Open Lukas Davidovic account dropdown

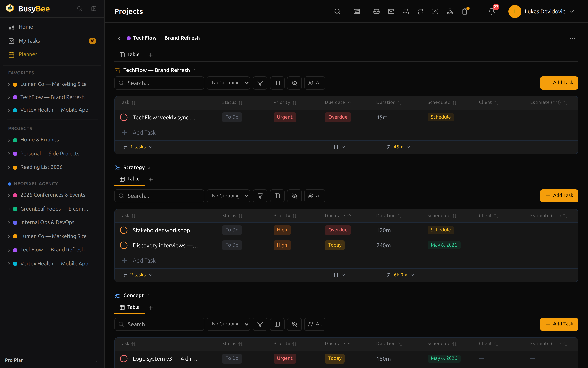coord(541,11)
